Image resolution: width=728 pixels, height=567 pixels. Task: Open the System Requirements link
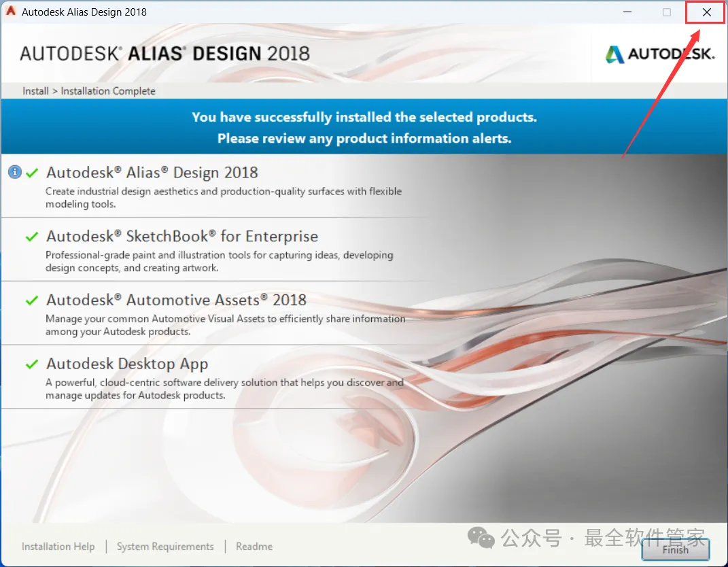165,547
